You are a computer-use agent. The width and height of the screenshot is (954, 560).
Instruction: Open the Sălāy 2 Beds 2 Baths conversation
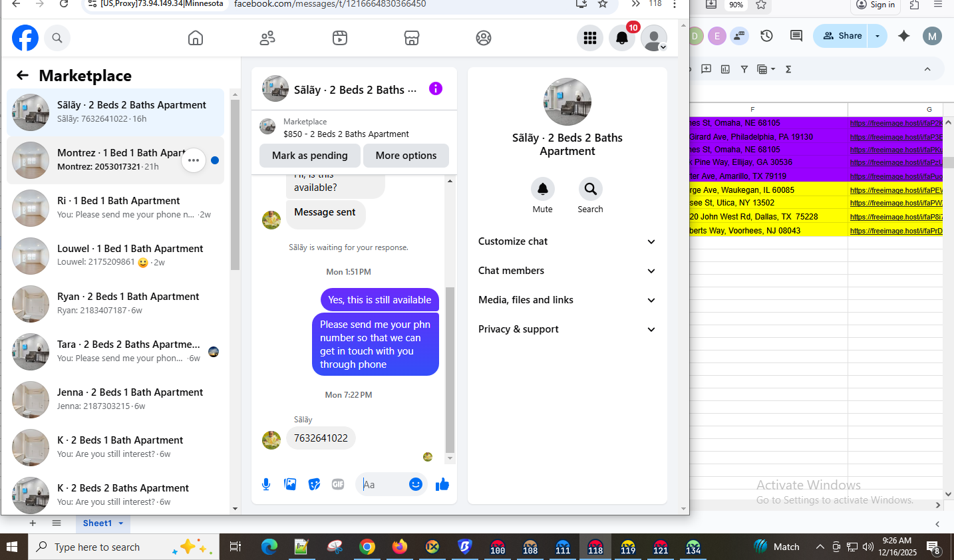tap(116, 112)
